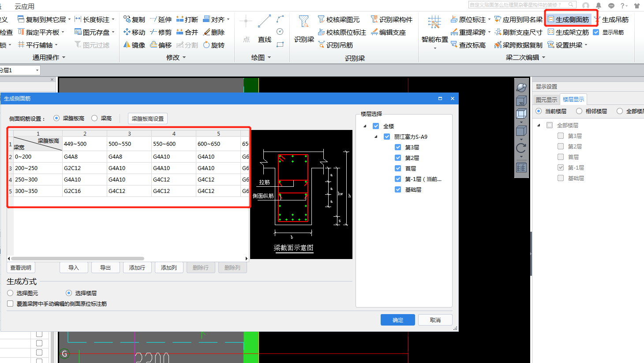The image size is (644, 363).
Task: Open 设置拱梁 dropdown arrow
Action: tap(586, 45)
